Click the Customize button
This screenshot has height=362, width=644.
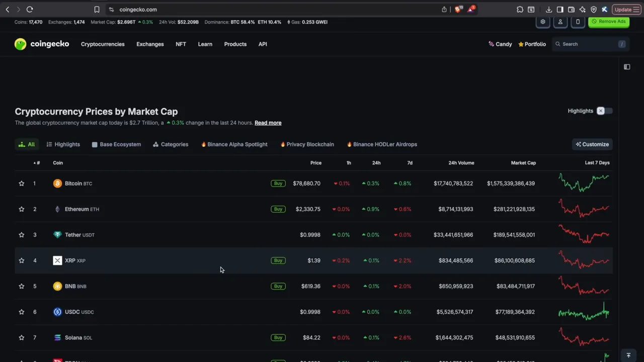(592, 144)
